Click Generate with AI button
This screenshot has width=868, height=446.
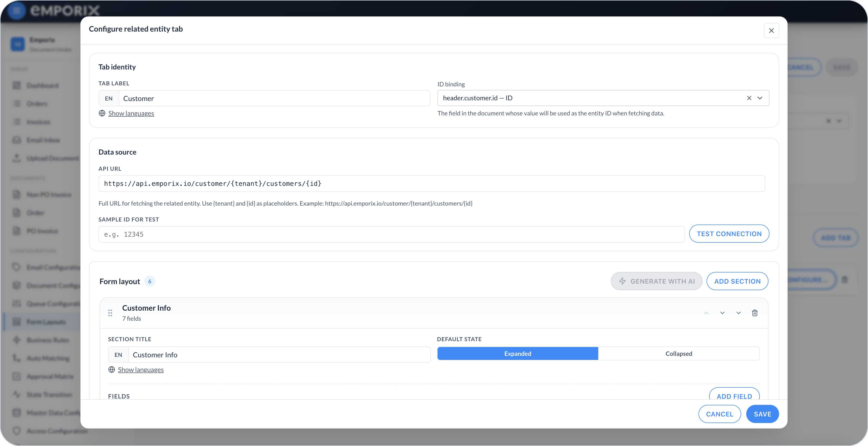point(656,281)
